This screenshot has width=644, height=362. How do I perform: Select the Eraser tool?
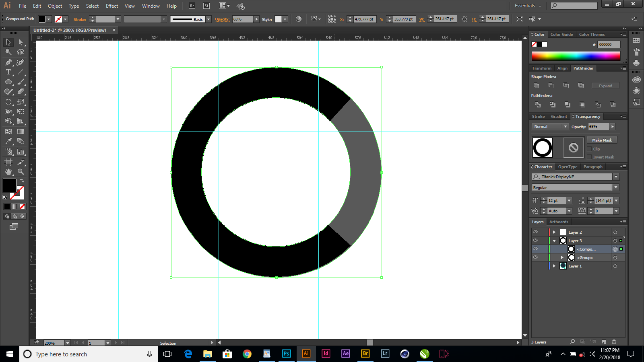tap(21, 92)
